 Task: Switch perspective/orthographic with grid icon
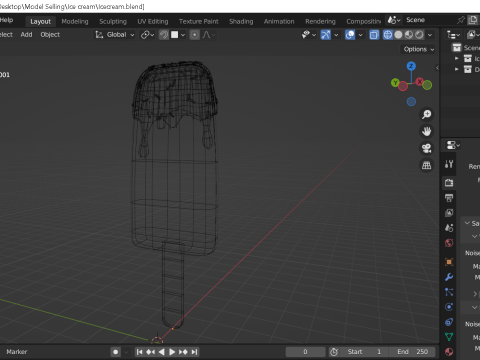426,165
